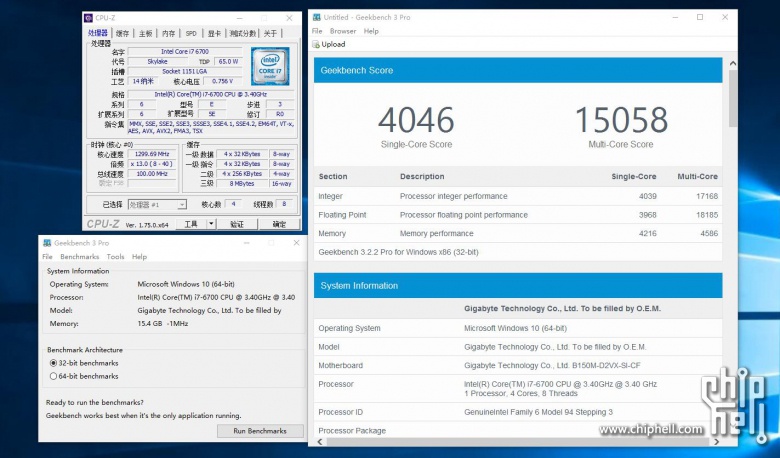
Task: Click the Upload icon in Geekbench results
Action: (x=316, y=44)
